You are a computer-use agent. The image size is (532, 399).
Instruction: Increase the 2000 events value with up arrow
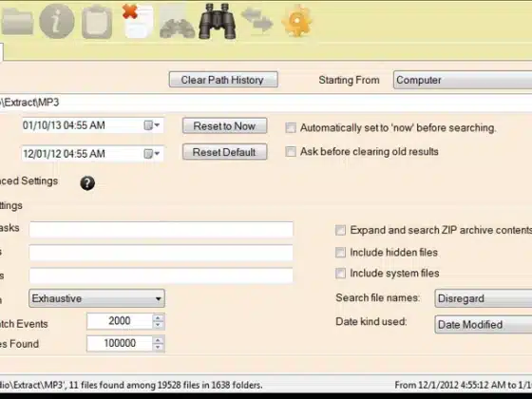pyautogui.click(x=158, y=317)
